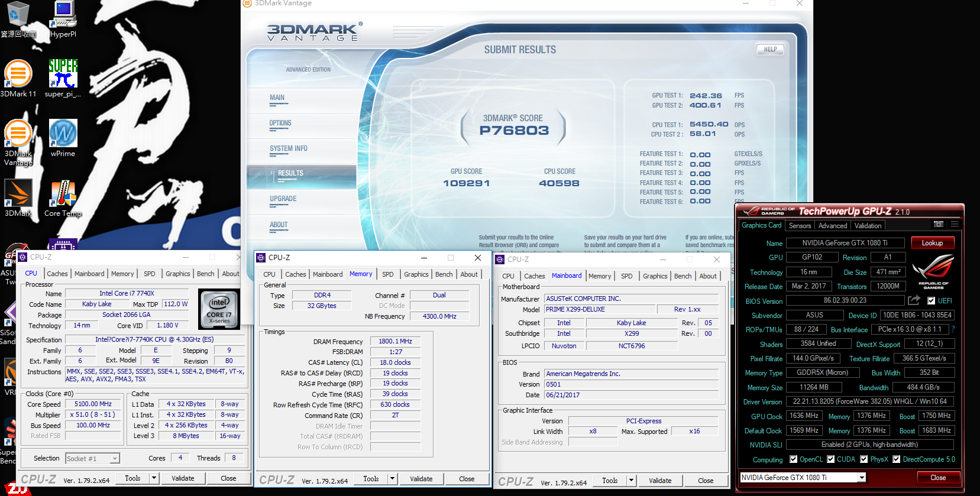The width and height of the screenshot is (980, 496).
Task: Click the Lookup button in GPU-Z
Action: coord(932,243)
